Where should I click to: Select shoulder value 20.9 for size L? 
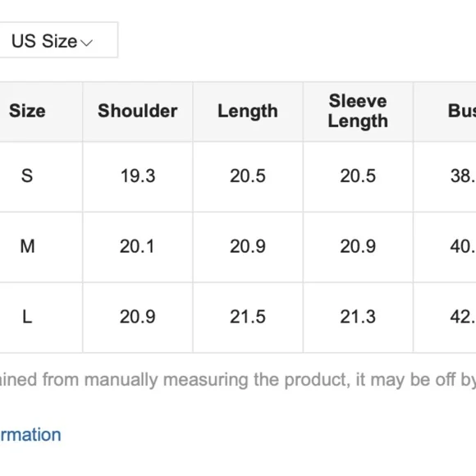click(138, 317)
